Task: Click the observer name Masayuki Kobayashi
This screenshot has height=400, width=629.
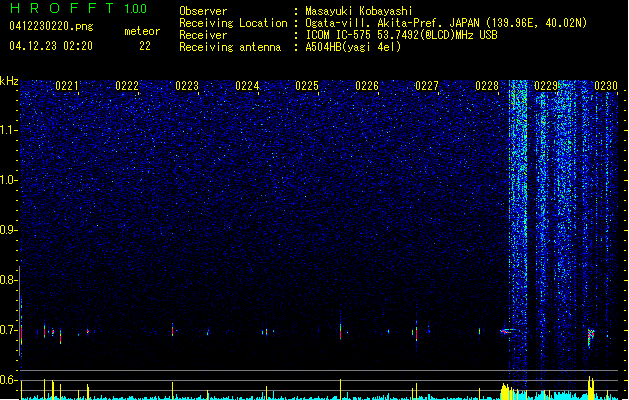Action: 359,11
